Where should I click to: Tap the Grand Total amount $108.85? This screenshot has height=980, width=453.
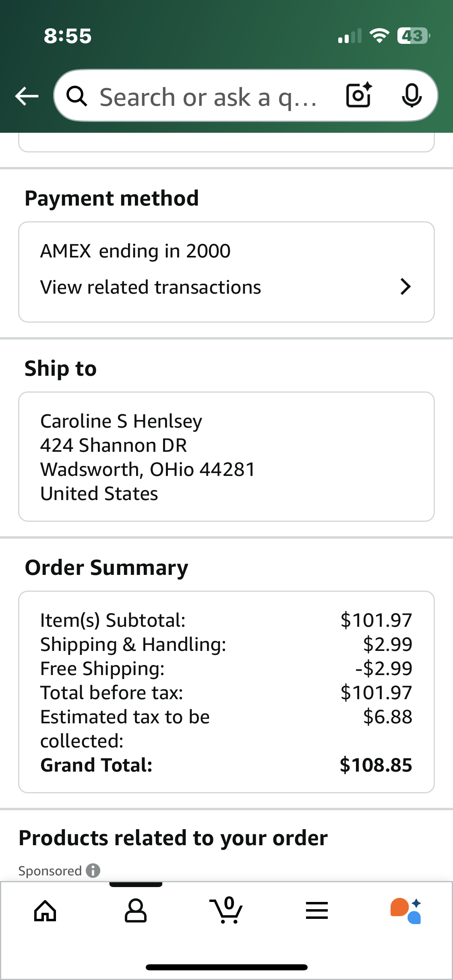376,765
